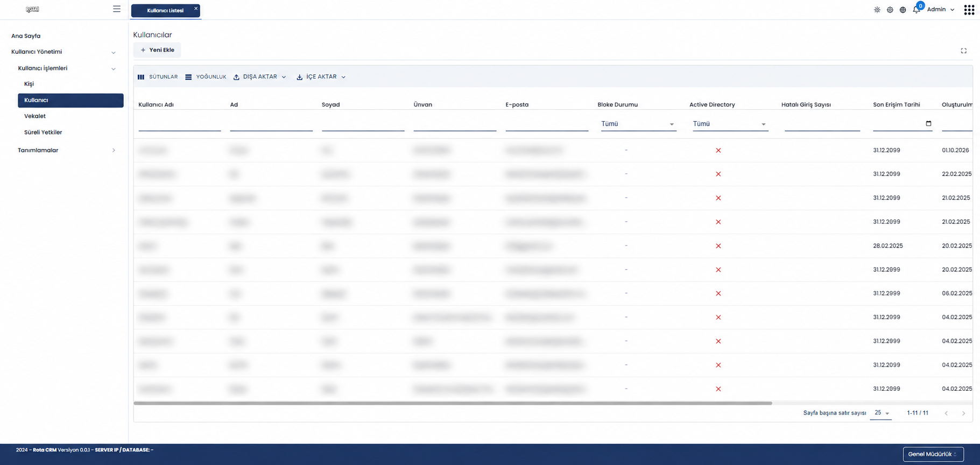Click the Yeni Ekle button
This screenshot has height=465, width=980.
click(157, 50)
